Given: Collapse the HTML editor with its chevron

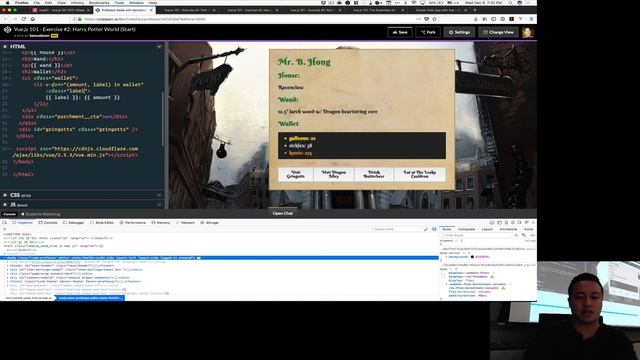Looking at the screenshot, I should click(159, 47).
